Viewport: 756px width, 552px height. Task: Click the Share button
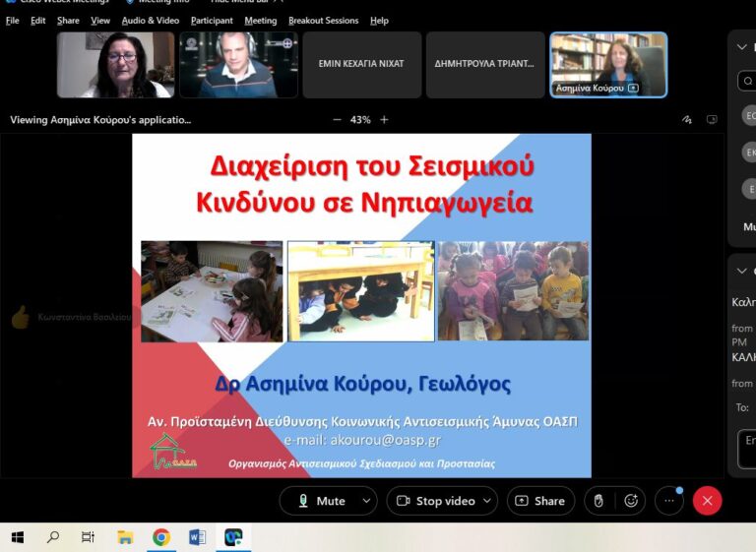point(540,501)
